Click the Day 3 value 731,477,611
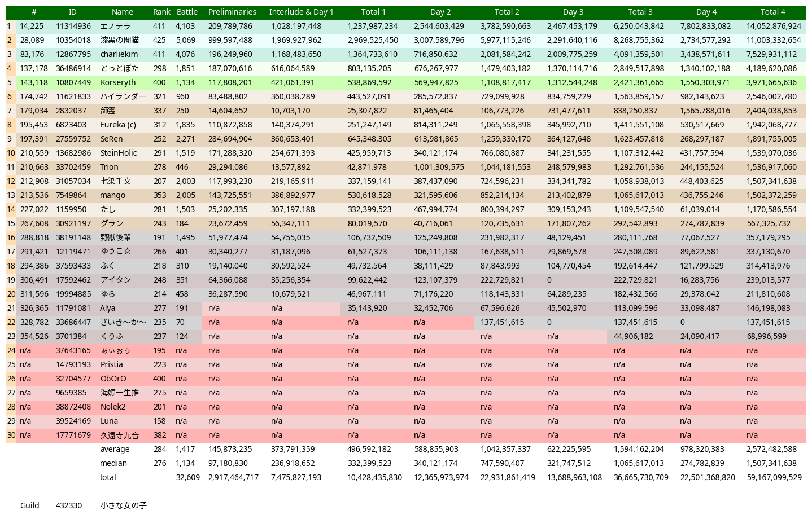The width and height of the screenshot is (812, 519). point(569,111)
